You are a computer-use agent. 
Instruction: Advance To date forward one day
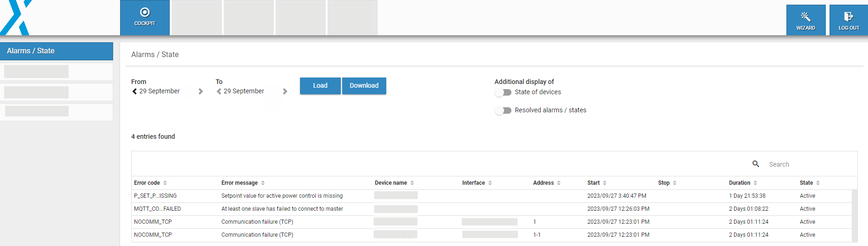285,91
